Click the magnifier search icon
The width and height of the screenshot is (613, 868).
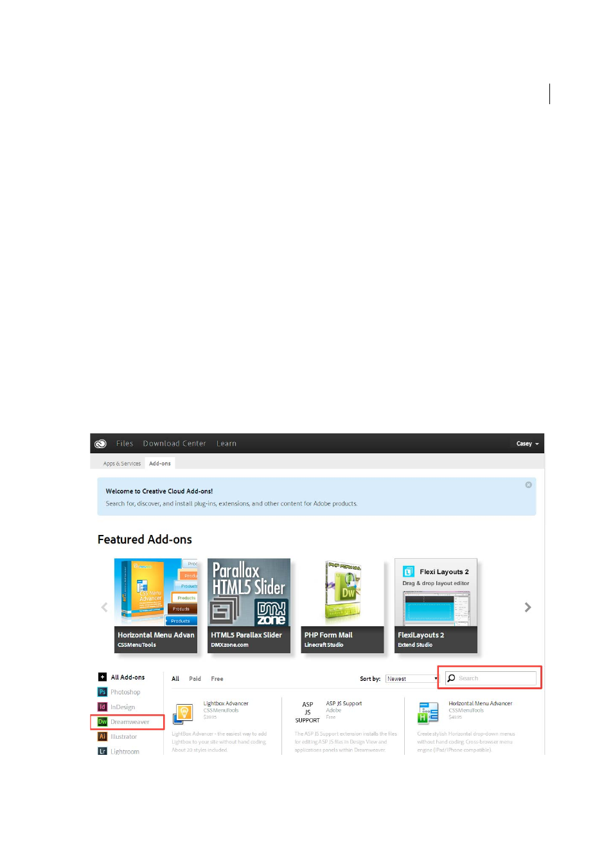[451, 678]
